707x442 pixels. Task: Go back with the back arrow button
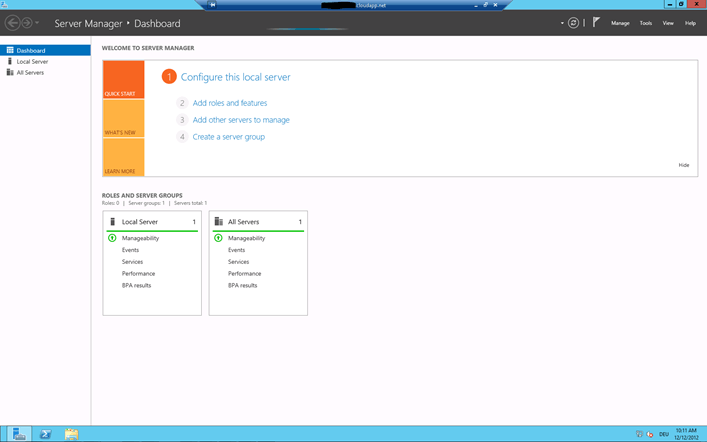pyautogui.click(x=13, y=23)
